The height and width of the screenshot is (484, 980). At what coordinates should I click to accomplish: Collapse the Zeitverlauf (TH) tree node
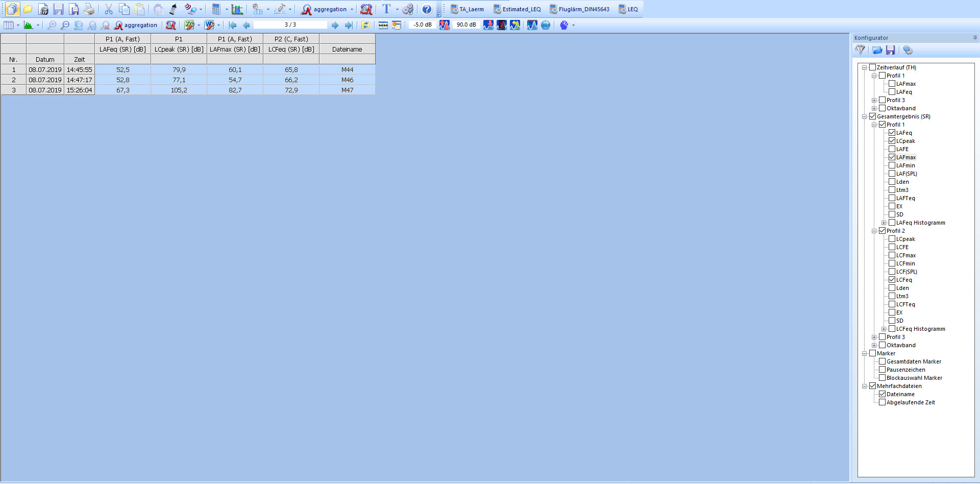tap(864, 67)
